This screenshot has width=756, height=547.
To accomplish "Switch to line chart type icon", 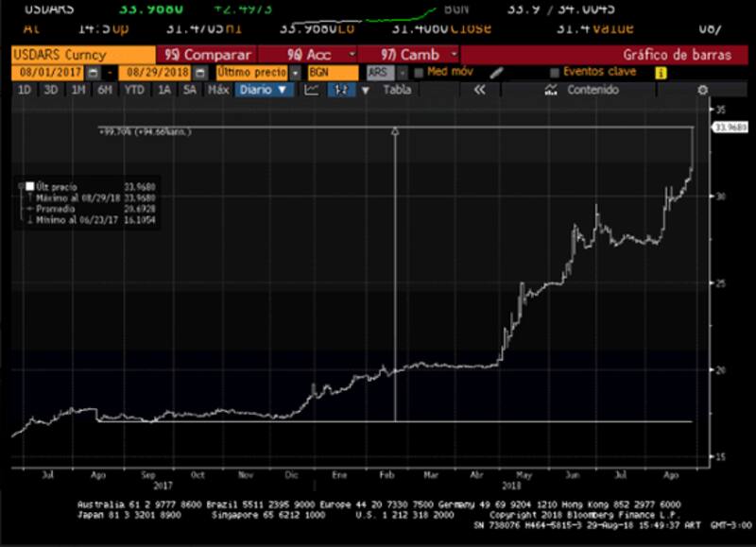I will [312, 90].
